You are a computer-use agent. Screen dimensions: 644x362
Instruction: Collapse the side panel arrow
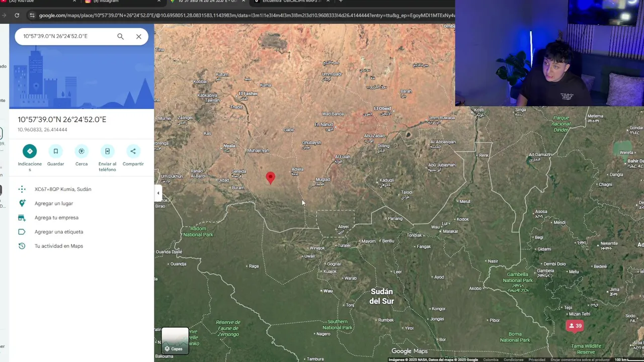coord(158,193)
